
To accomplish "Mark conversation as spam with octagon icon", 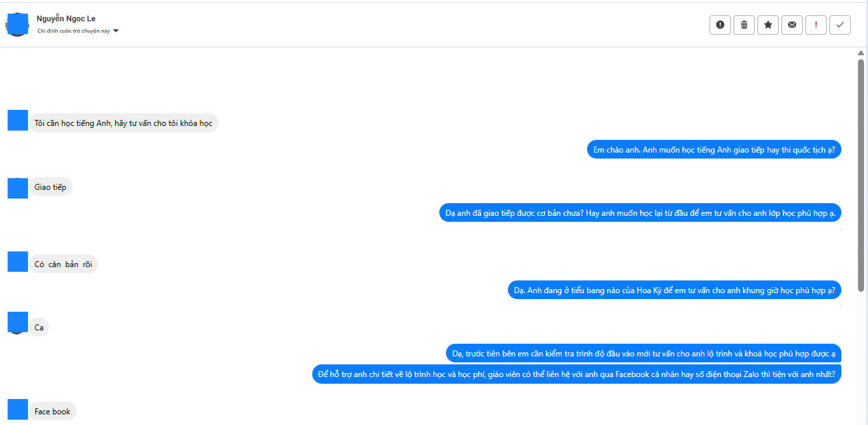I will (720, 25).
